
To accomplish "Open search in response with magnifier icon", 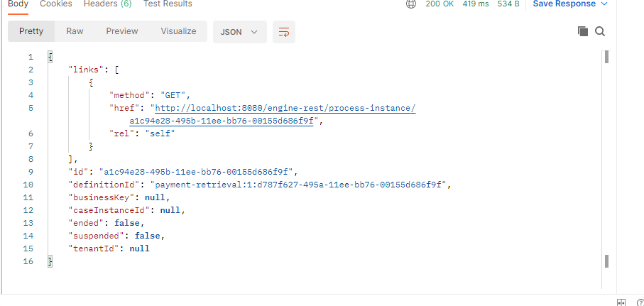I will pyautogui.click(x=599, y=31).
